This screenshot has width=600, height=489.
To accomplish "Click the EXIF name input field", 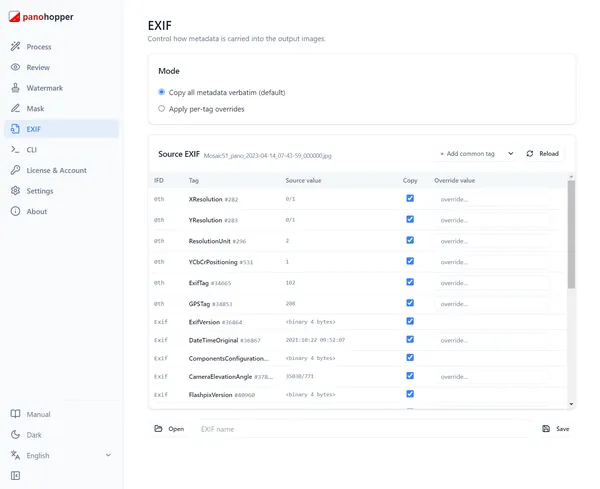I will coord(364,429).
